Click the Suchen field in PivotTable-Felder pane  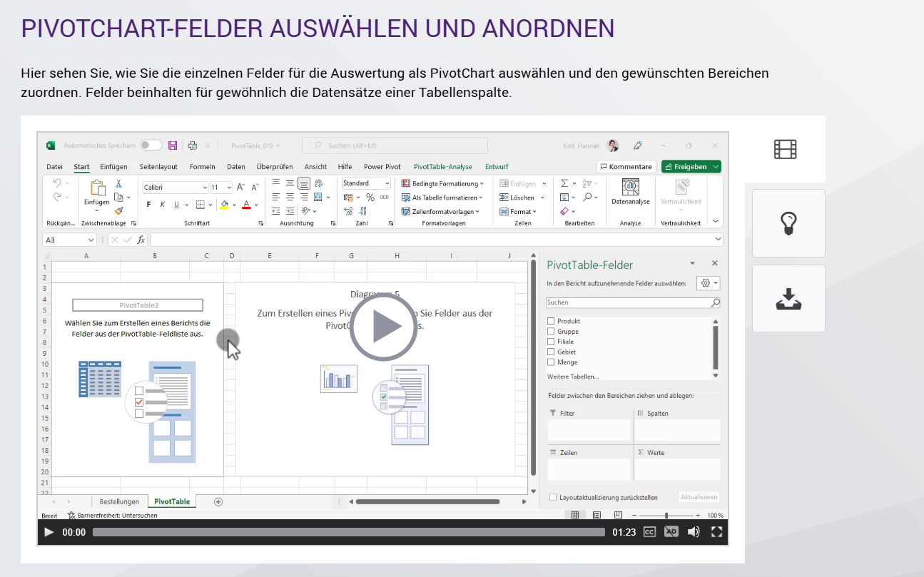pos(633,302)
